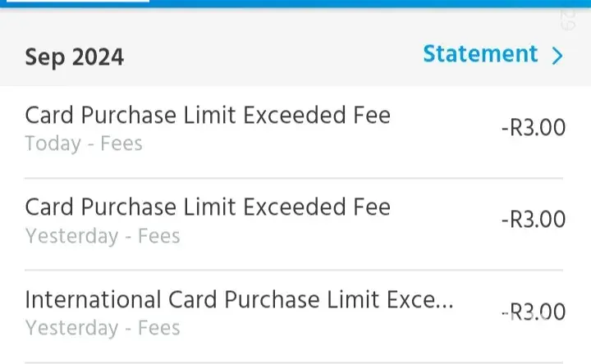591x364 pixels.
Task: Open the Statement link
Action: 480,54
